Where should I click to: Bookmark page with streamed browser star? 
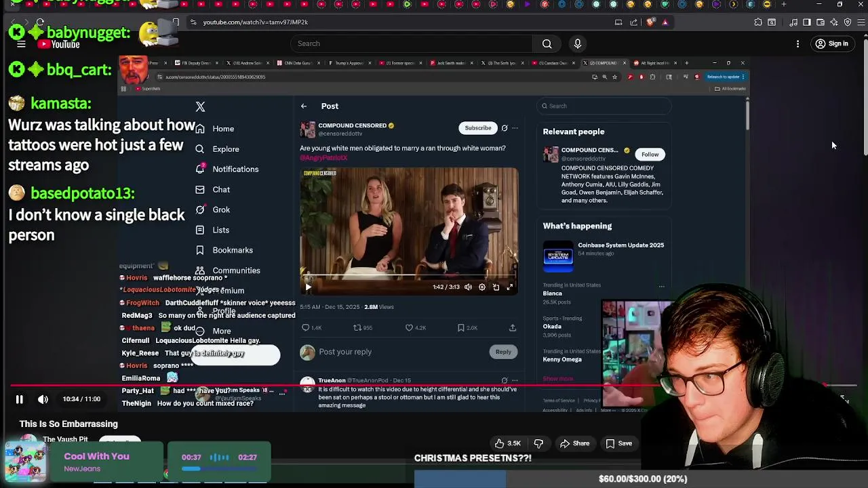coord(614,77)
